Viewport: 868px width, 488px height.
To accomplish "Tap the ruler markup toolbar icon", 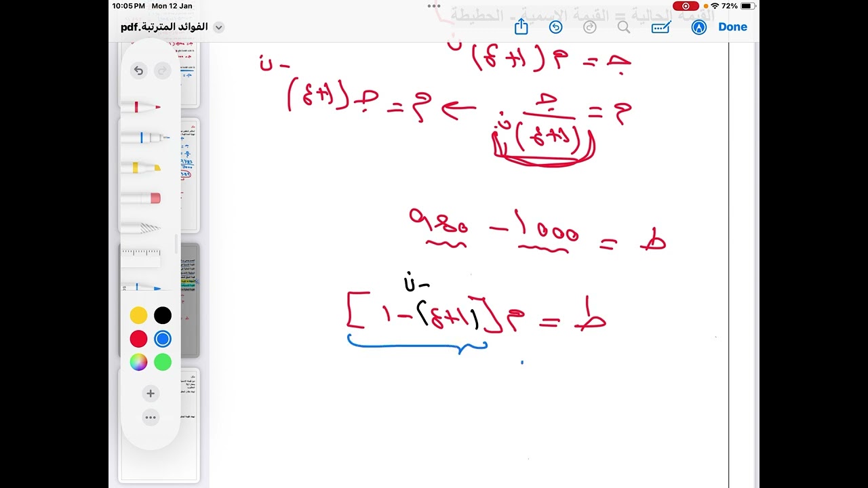I will click(660, 27).
